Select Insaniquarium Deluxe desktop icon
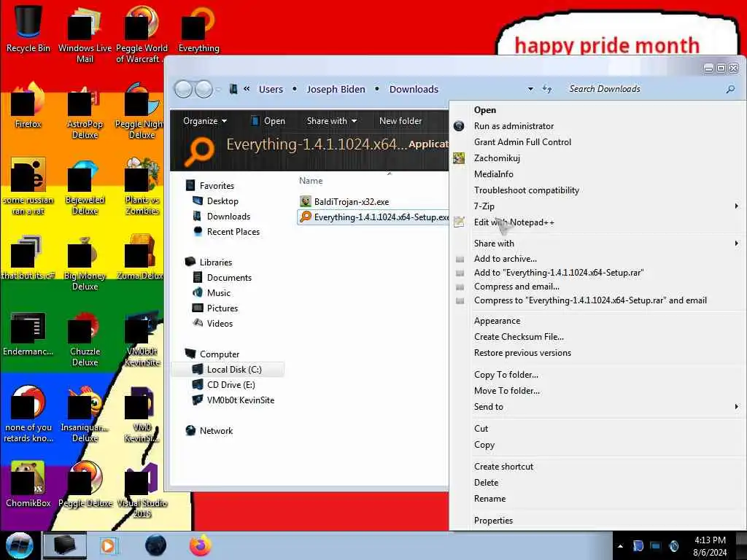Image resolution: width=747 pixels, height=560 pixels. (85, 414)
